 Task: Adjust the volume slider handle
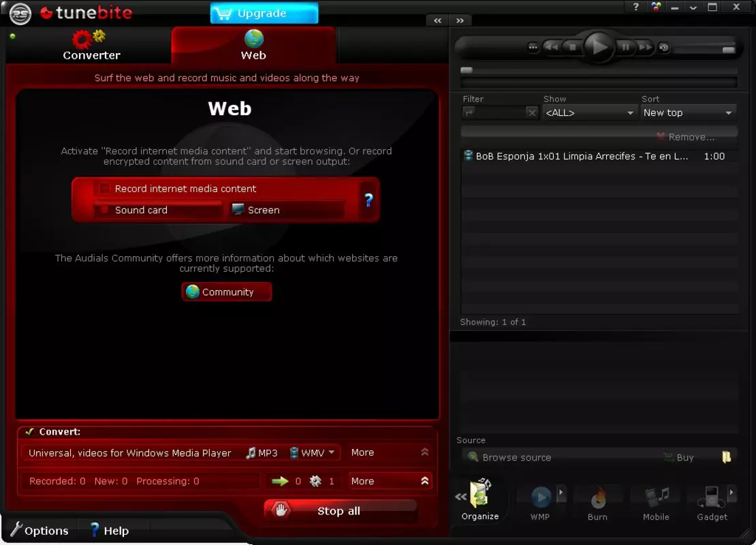pyautogui.click(x=728, y=50)
